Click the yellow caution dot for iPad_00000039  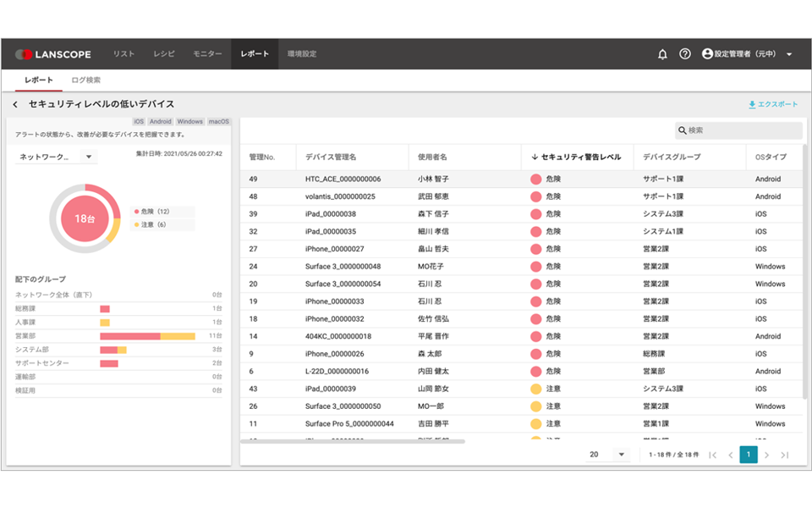point(536,389)
